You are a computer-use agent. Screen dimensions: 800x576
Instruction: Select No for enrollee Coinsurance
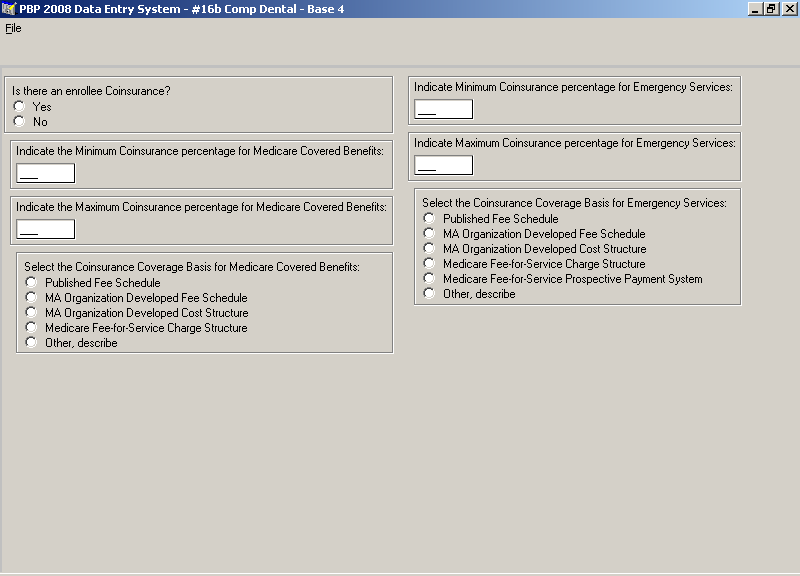[x=19, y=121]
